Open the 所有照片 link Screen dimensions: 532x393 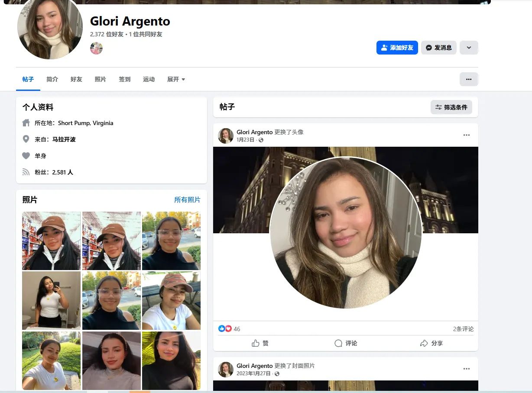(x=187, y=200)
